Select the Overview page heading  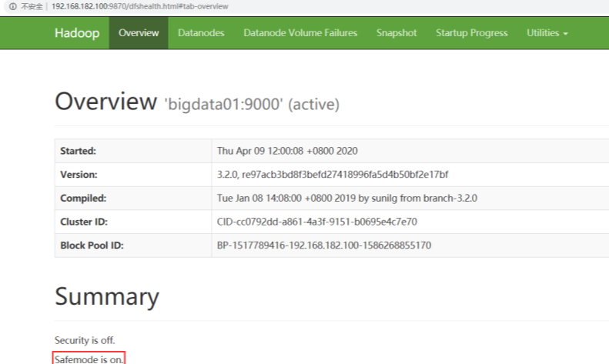pyautogui.click(x=105, y=102)
